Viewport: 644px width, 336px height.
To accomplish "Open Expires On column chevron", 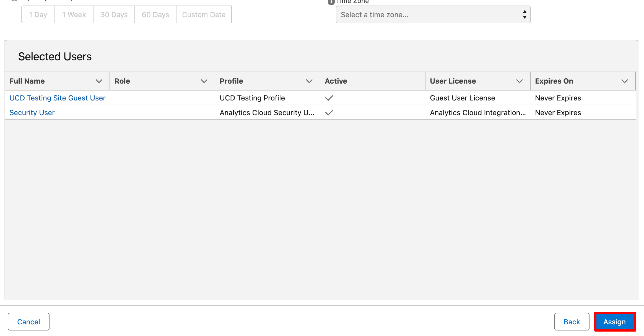I will 624,81.
